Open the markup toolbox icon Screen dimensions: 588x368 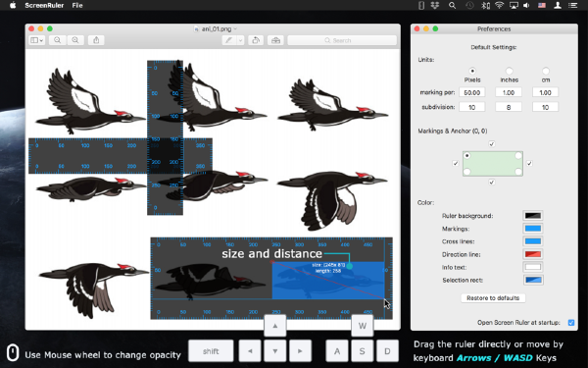[x=275, y=40]
